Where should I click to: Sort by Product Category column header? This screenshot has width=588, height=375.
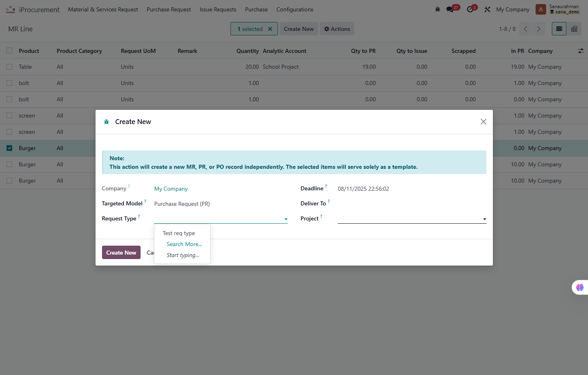79,51
